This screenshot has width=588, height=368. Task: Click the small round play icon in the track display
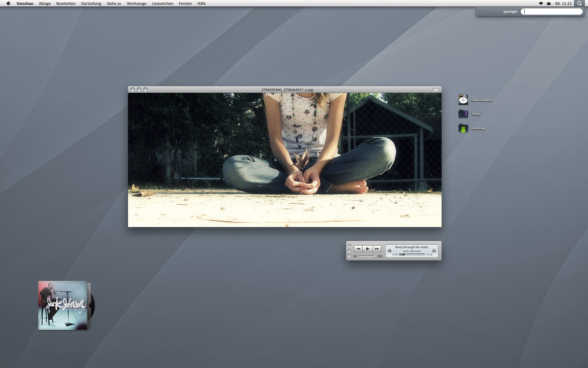(390, 251)
